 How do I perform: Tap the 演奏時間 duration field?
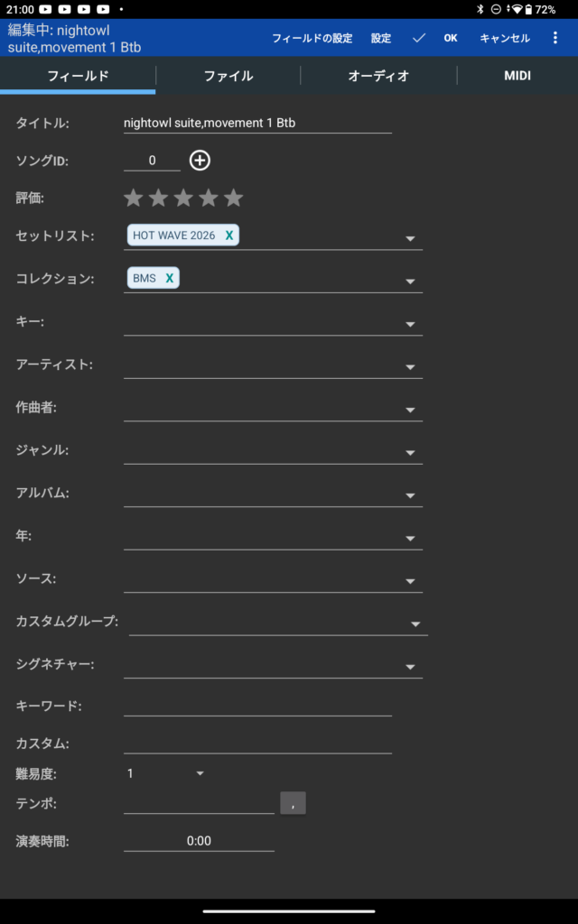click(199, 841)
